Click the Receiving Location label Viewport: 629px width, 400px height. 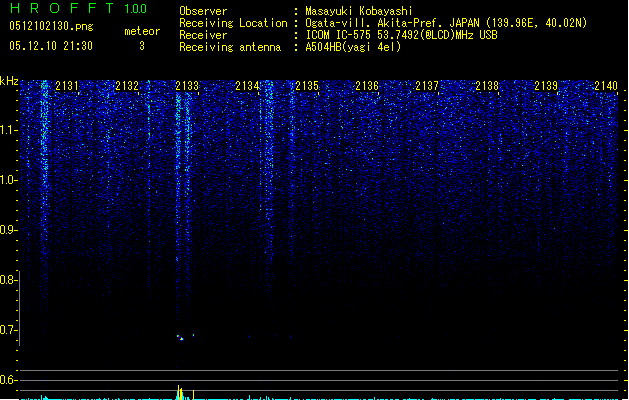point(233,23)
